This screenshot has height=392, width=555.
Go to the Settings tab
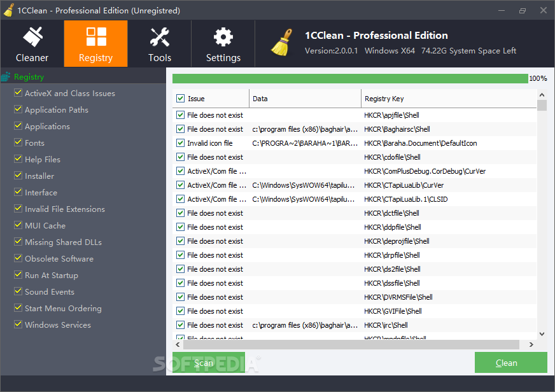click(223, 43)
